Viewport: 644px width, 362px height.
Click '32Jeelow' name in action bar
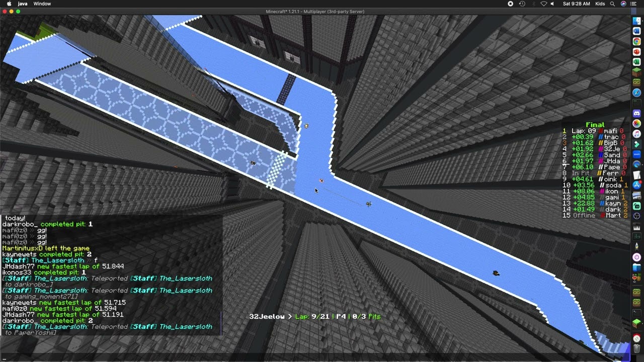[x=267, y=316]
